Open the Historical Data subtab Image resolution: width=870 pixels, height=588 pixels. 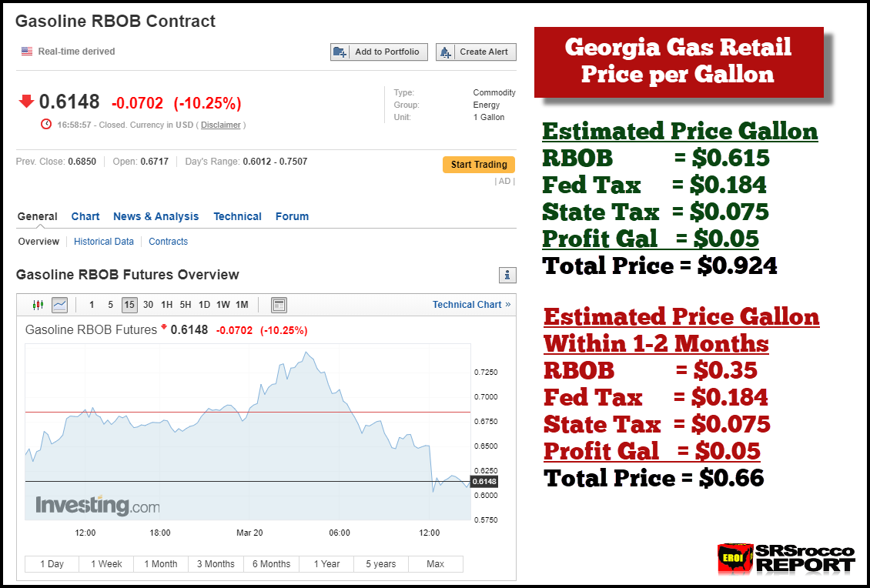coord(104,242)
